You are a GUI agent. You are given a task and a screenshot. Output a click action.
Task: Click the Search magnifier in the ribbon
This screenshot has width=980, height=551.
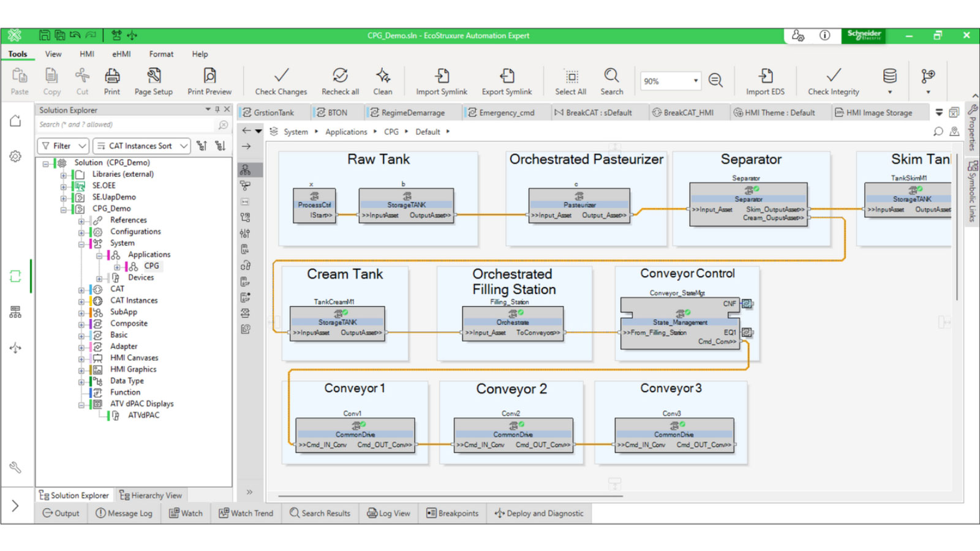[611, 76]
